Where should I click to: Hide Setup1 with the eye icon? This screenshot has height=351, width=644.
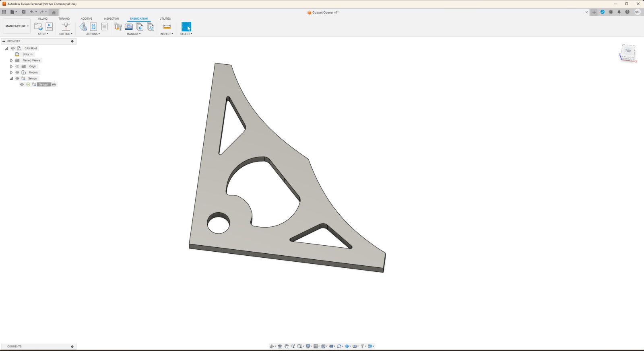[22, 84]
